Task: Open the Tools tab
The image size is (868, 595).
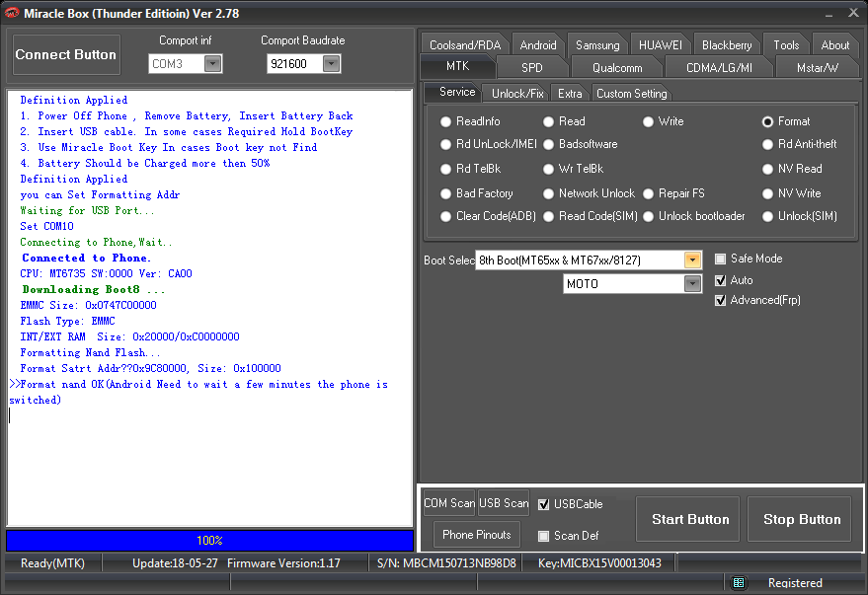Action: (786, 44)
